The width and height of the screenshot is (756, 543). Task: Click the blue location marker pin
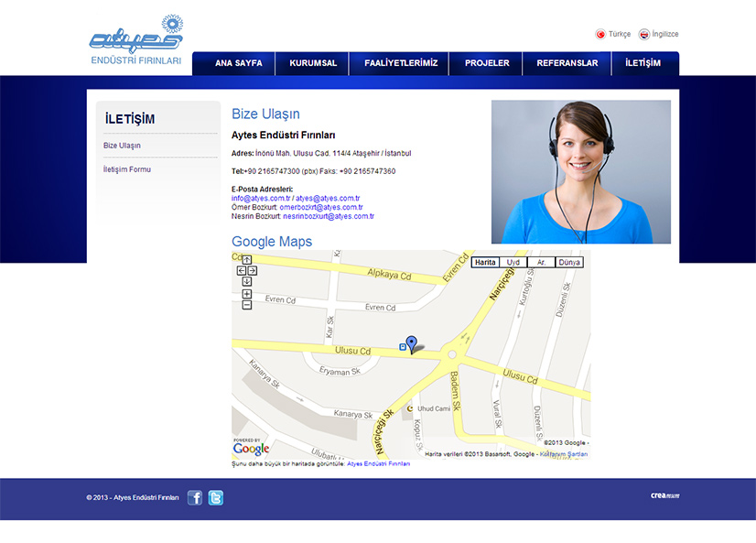411,343
